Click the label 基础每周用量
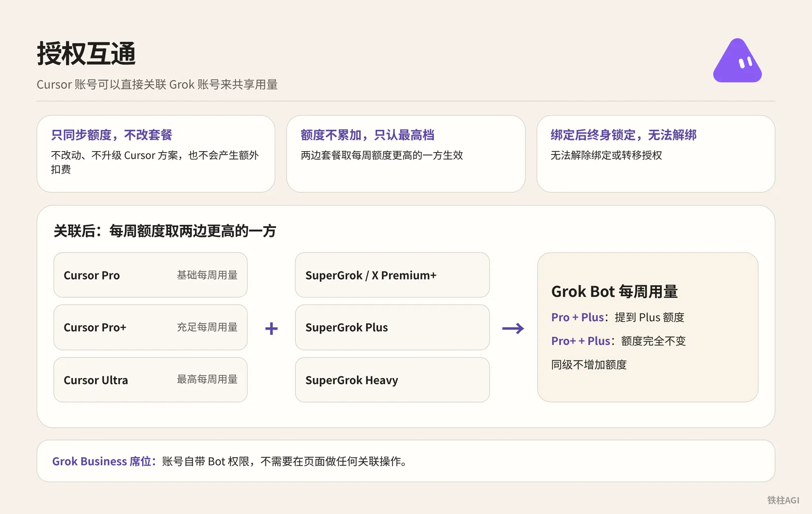The height and width of the screenshot is (514, 812). point(207,275)
